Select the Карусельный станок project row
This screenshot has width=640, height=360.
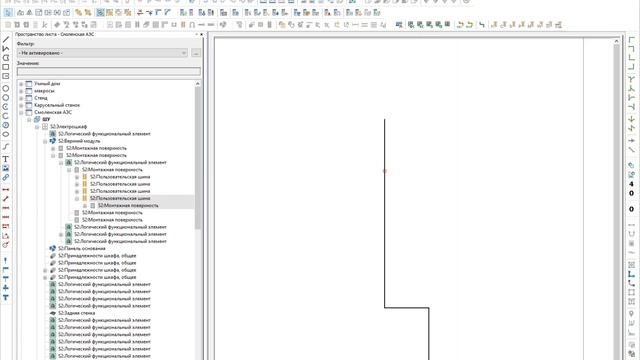57,105
